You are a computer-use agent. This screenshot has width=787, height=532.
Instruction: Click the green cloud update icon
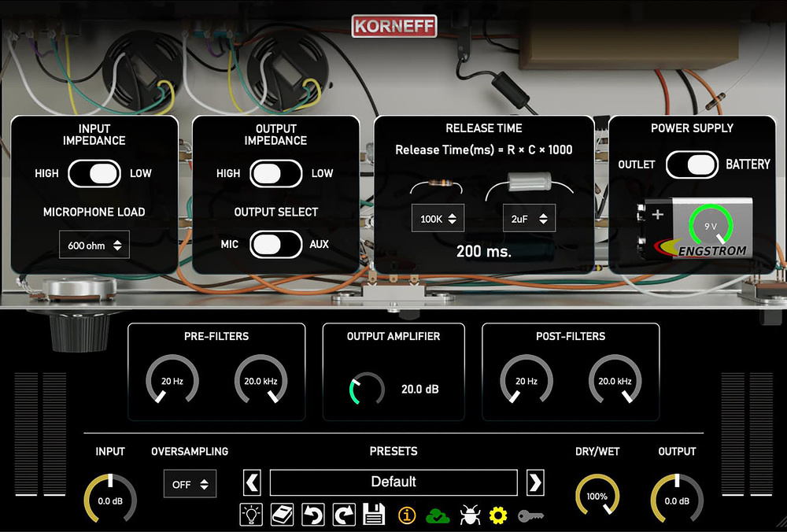438,515
